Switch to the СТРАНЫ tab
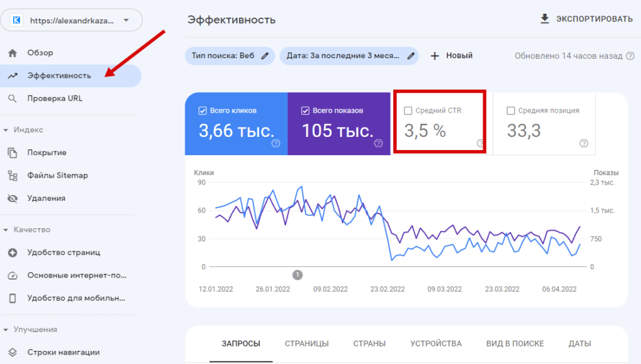The image size is (641, 364). point(369,343)
